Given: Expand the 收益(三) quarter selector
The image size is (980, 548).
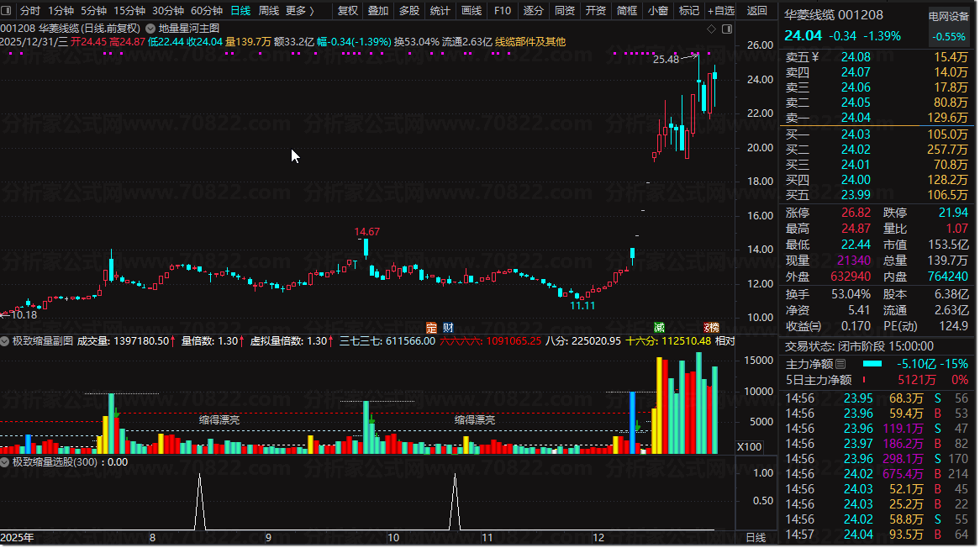Looking at the screenshot, I should (x=803, y=326).
